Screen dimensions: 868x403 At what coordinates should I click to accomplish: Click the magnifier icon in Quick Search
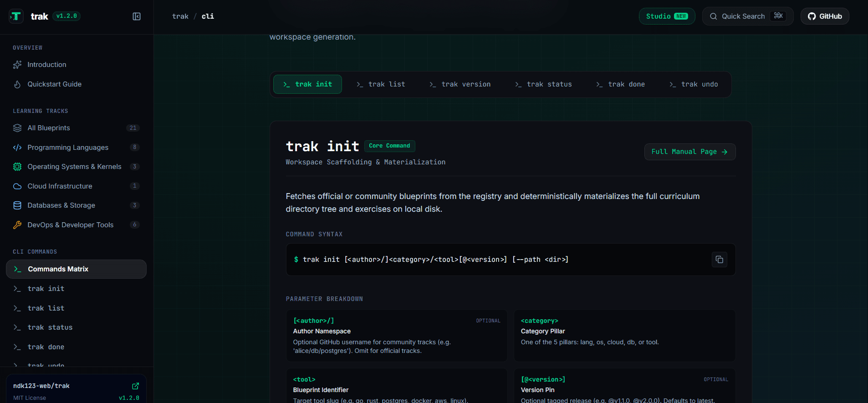point(714,16)
